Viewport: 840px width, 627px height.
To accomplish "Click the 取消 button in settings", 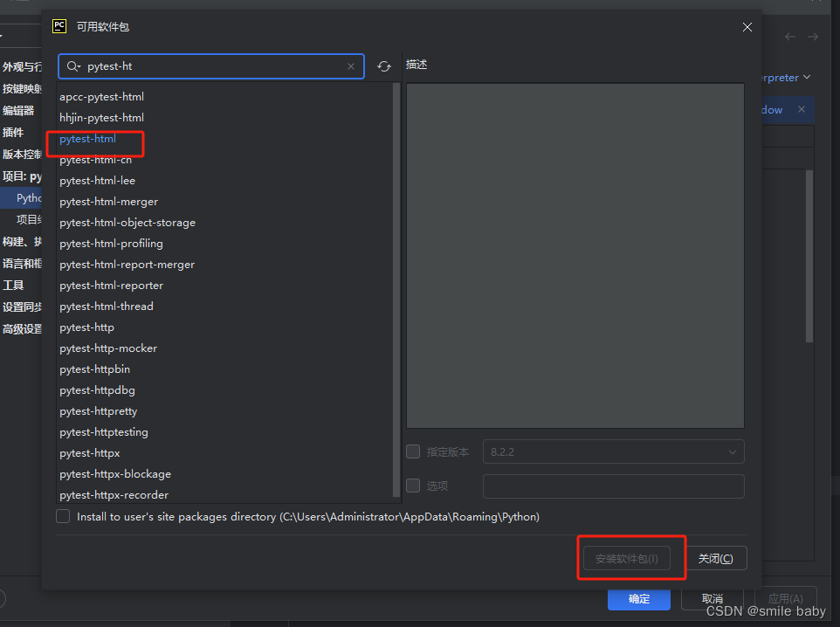I will (712, 598).
